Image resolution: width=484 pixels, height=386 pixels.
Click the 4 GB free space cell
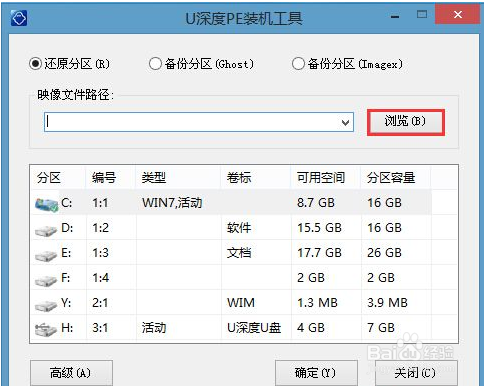tap(311, 328)
